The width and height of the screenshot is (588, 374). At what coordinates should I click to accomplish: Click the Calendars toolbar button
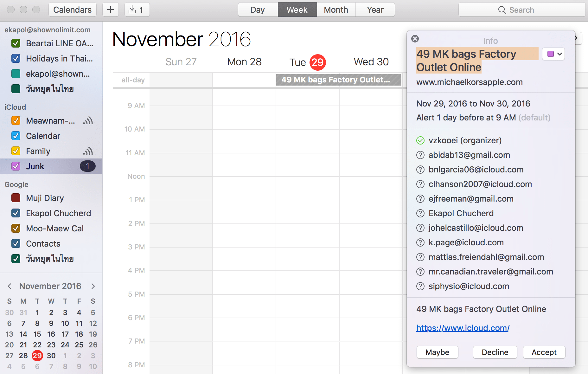pyautogui.click(x=72, y=10)
